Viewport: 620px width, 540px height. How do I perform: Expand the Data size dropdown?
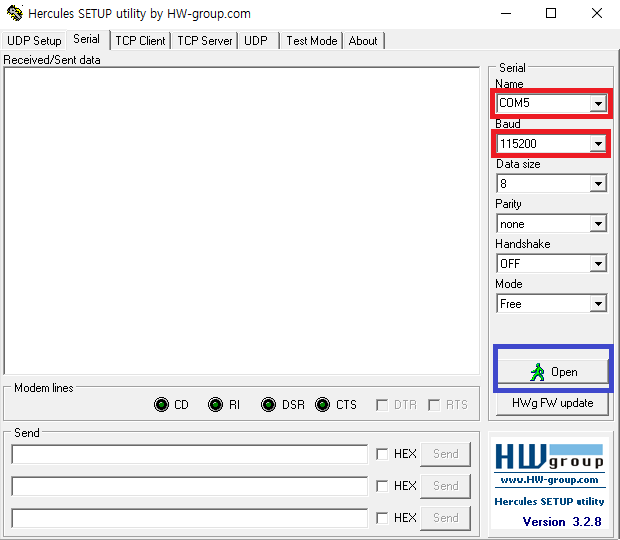pos(598,183)
